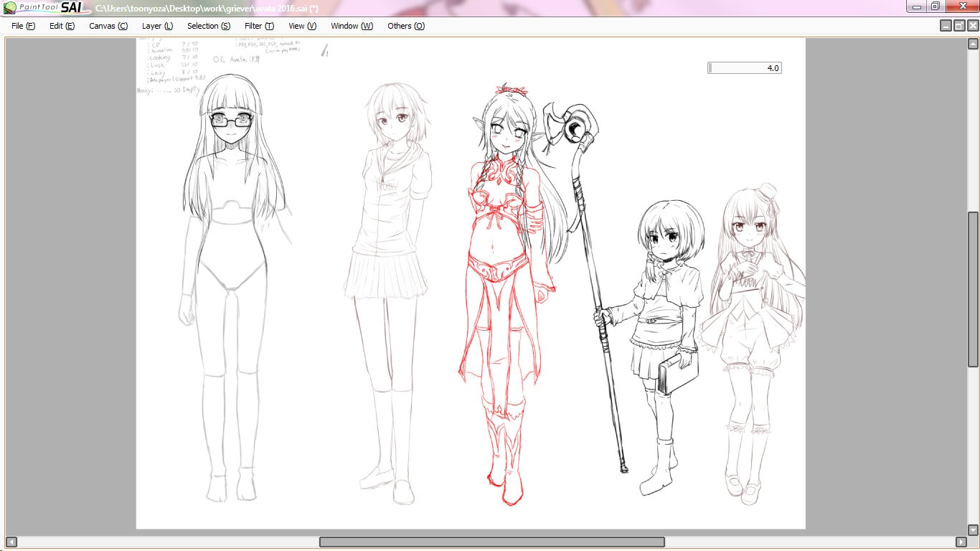Screen dimensions: 980x551
Task: Open the Edit menu
Action: point(62,26)
